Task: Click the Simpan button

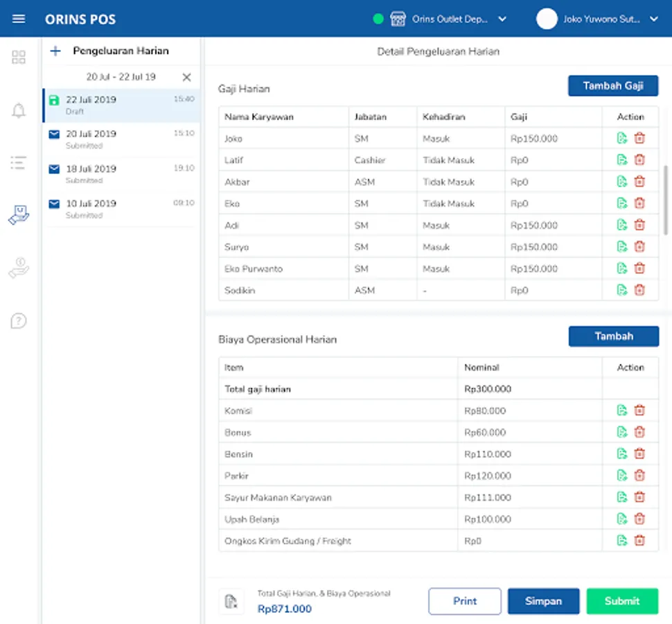Action: click(x=543, y=601)
